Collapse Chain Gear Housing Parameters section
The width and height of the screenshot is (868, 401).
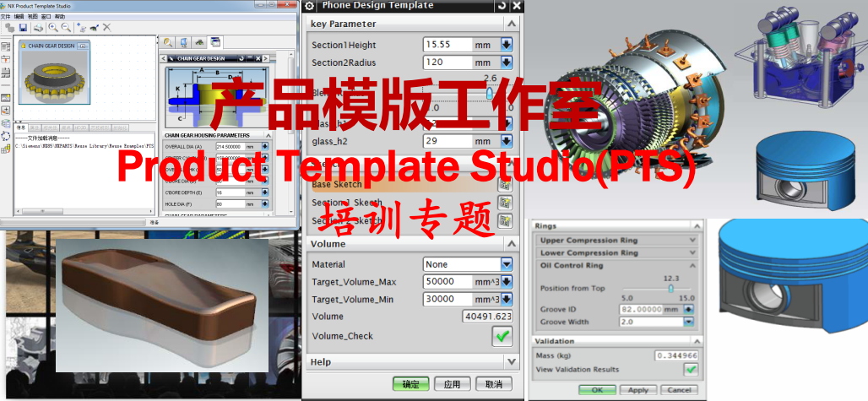(269, 135)
